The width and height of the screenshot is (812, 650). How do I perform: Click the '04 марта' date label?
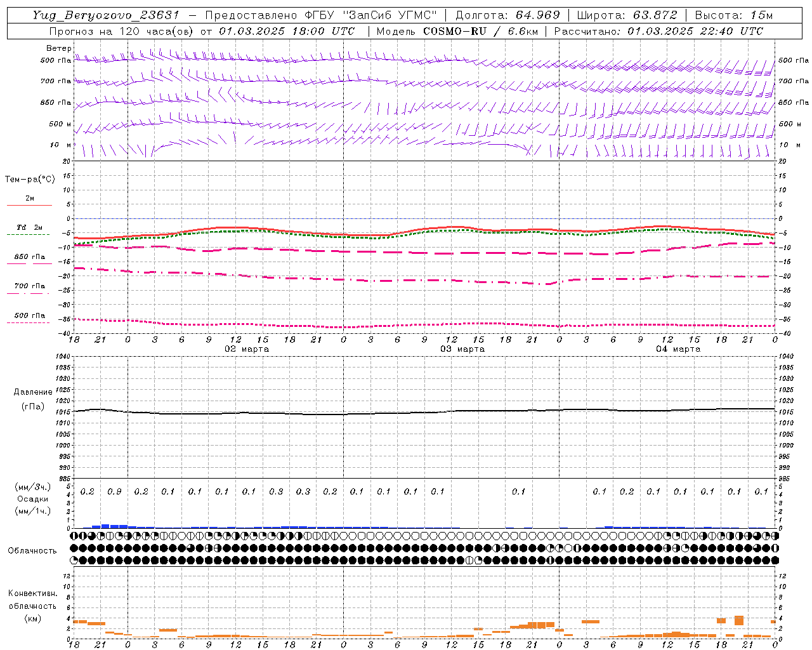tap(678, 349)
